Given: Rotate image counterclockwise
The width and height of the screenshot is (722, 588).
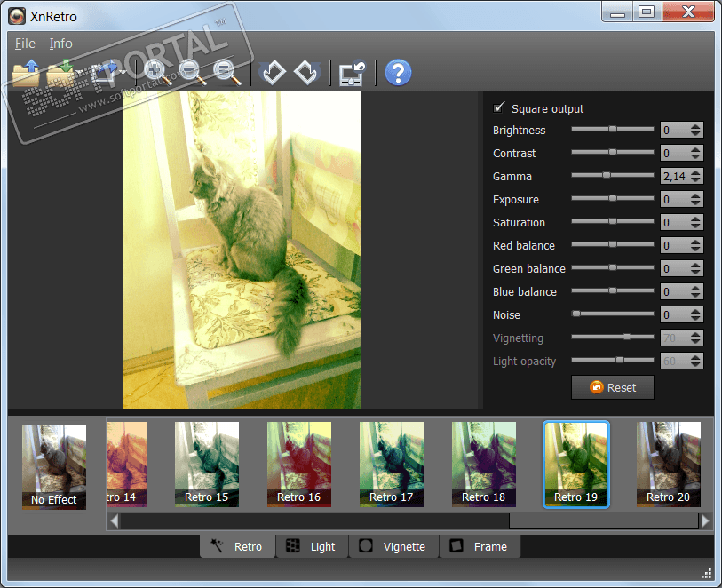Looking at the screenshot, I should [x=272, y=73].
